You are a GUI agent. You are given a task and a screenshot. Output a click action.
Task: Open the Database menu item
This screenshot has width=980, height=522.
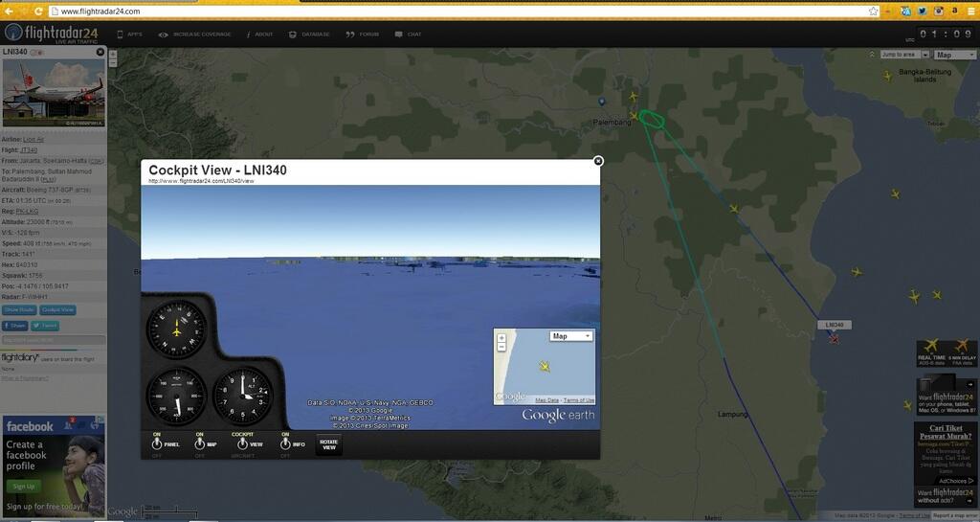[x=310, y=34]
